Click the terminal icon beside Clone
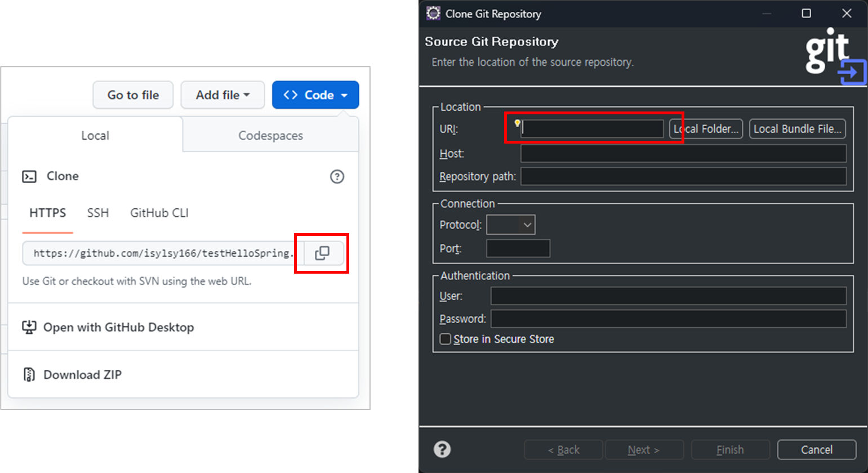This screenshot has height=473, width=868. 29,177
